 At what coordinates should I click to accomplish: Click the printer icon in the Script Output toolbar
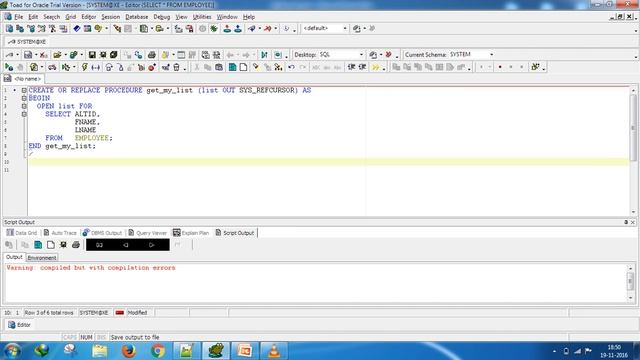[x=76, y=245]
